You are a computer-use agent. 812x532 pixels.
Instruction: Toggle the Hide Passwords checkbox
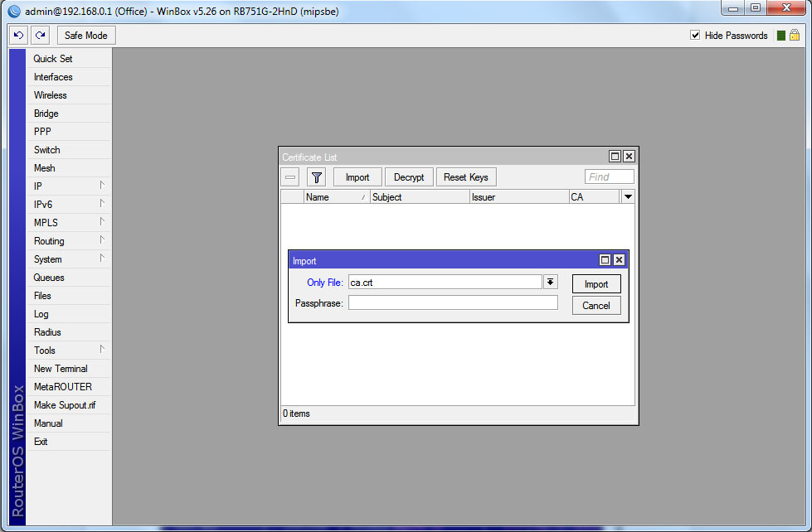(x=696, y=36)
